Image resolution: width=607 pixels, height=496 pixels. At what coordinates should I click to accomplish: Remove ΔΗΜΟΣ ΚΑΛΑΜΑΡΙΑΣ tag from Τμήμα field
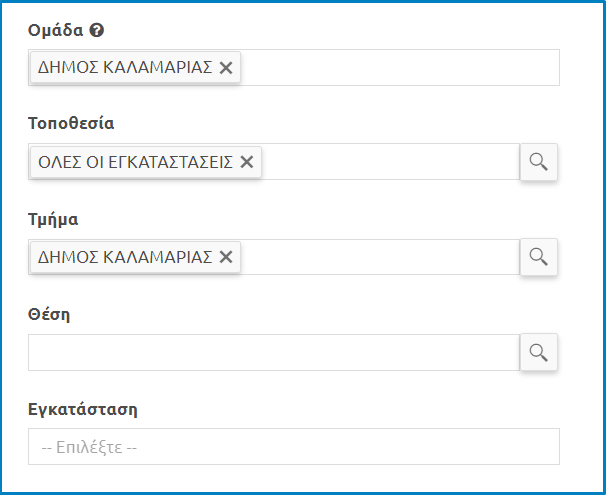tap(226, 257)
